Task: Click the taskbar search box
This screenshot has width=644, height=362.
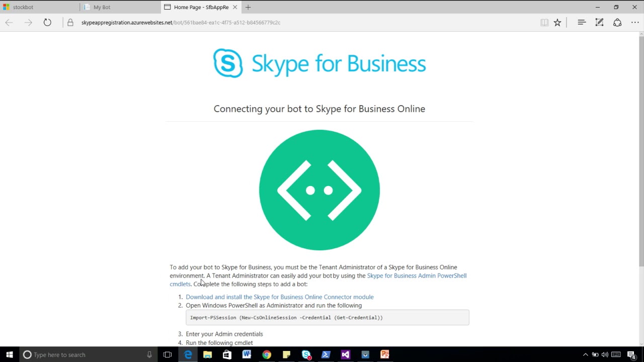Action: tap(88, 354)
